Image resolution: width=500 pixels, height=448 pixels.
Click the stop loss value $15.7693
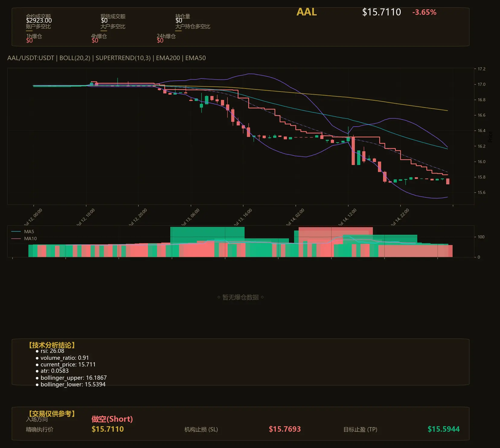[x=285, y=429]
